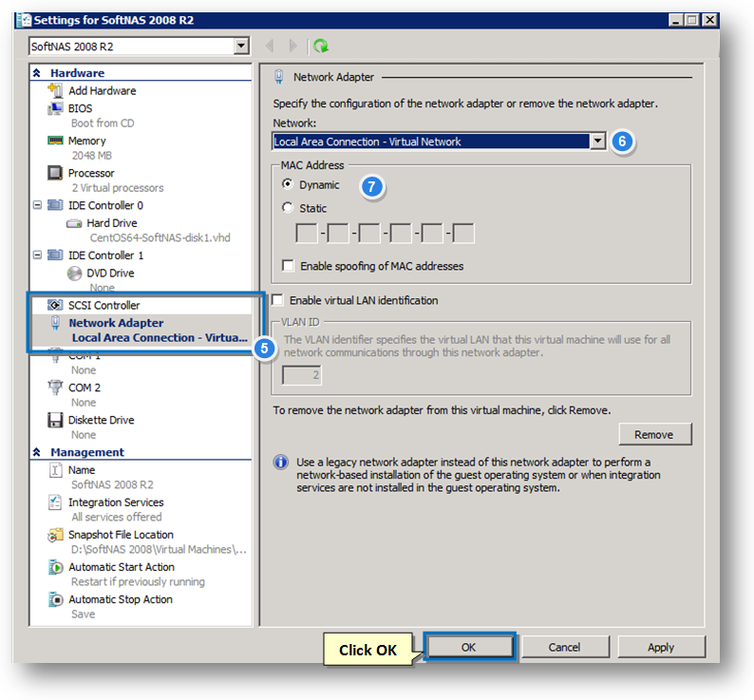Select Add Hardware in the tree
Image resolution: width=754 pixels, height=700 pixels.
[102, 90]
